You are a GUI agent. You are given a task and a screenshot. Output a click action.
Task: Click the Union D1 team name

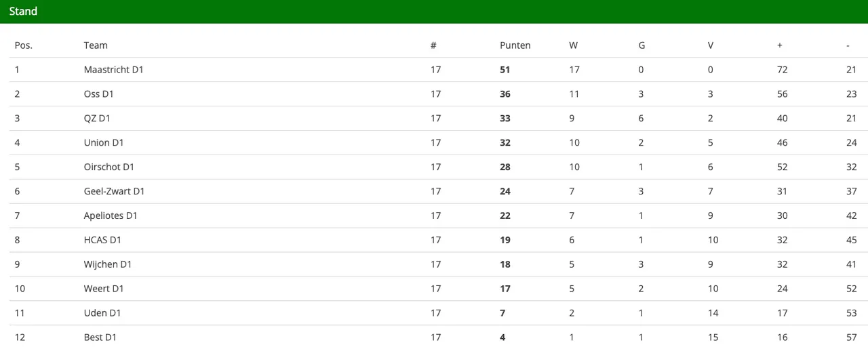click(104, 143)
